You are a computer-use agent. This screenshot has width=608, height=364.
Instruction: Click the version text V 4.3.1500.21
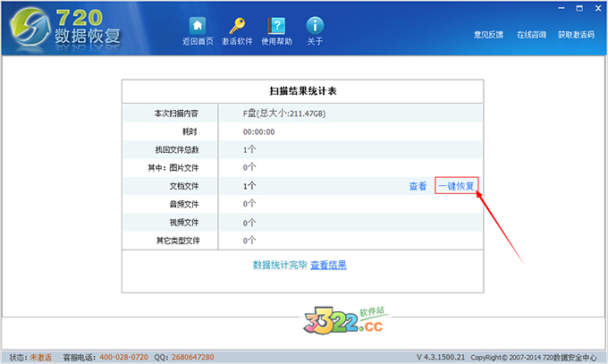tap(441, 358)
